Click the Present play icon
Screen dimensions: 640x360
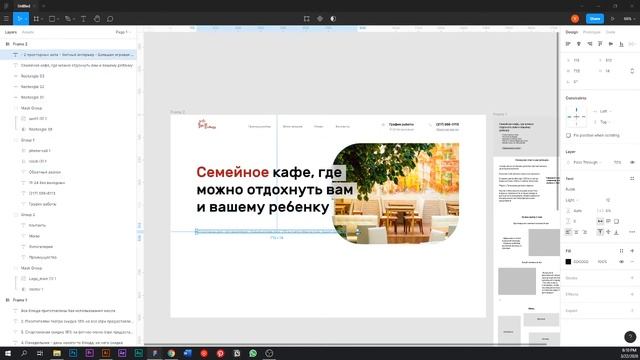point(613,19)
